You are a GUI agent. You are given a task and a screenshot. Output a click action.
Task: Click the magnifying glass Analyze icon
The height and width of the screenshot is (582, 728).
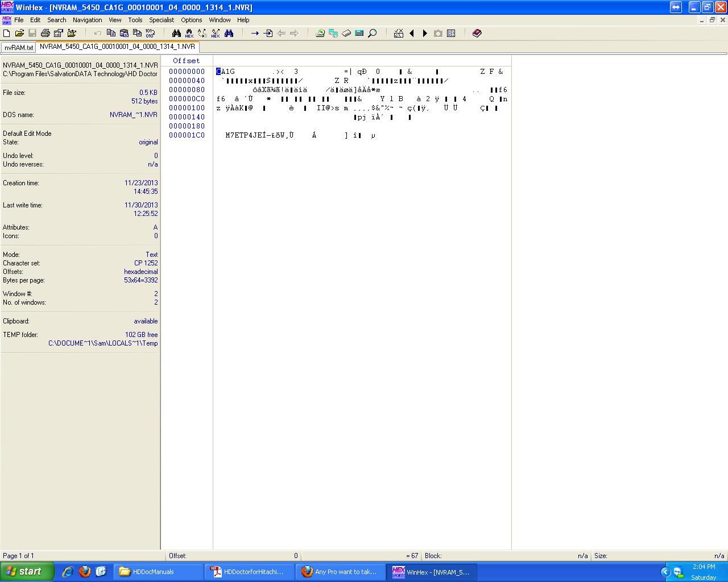click(x=373, y=34)
